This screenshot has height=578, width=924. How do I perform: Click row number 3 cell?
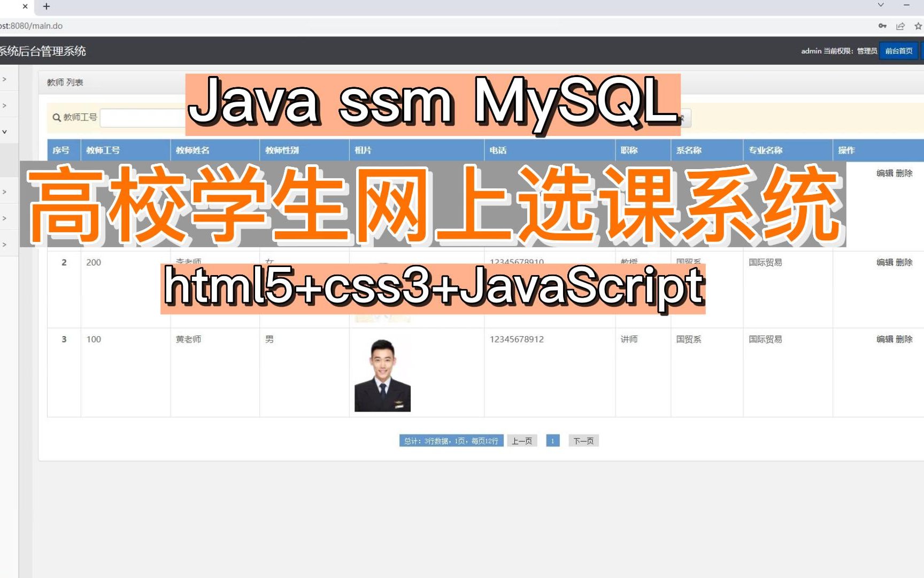coord(64,339)
